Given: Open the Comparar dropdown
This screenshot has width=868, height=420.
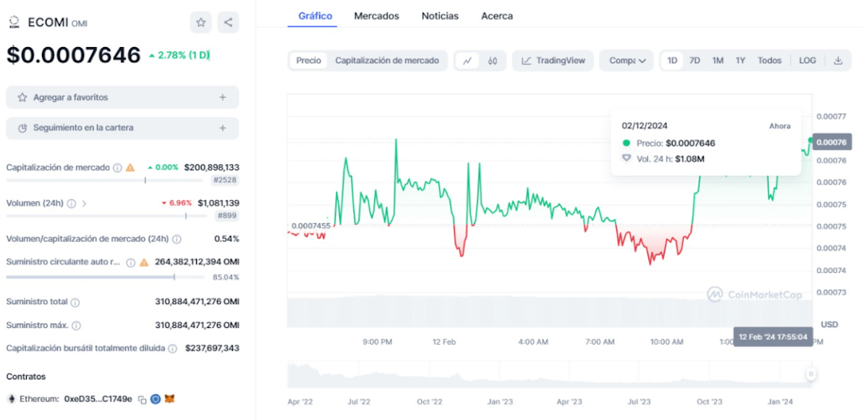Looking at the screenshot, I should (626, 61).
